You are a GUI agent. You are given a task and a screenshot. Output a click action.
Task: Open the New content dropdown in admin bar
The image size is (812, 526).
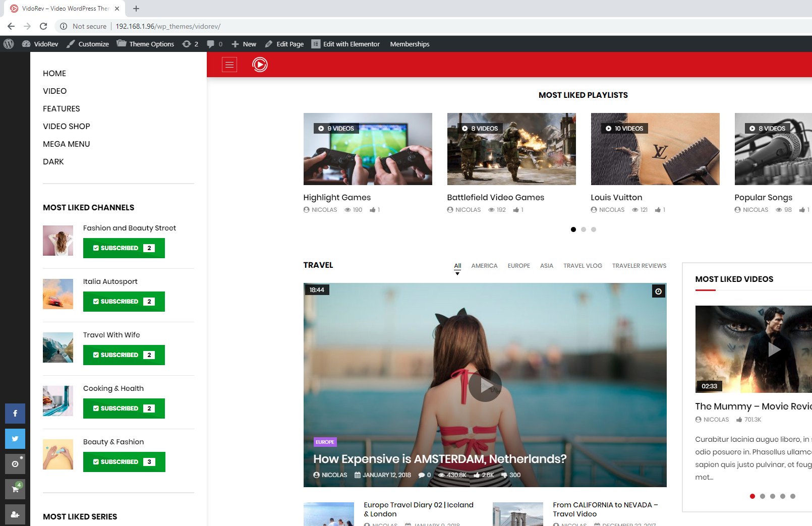(x=244, y=44)
